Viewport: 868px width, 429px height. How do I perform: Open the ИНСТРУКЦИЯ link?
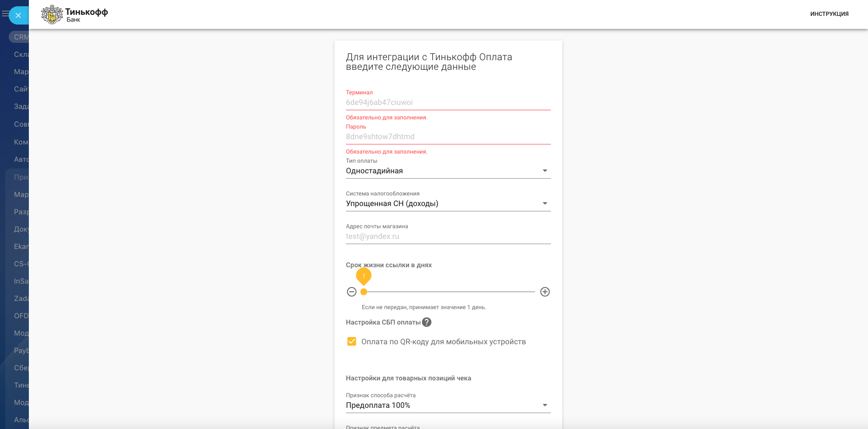tap(830, 14)
